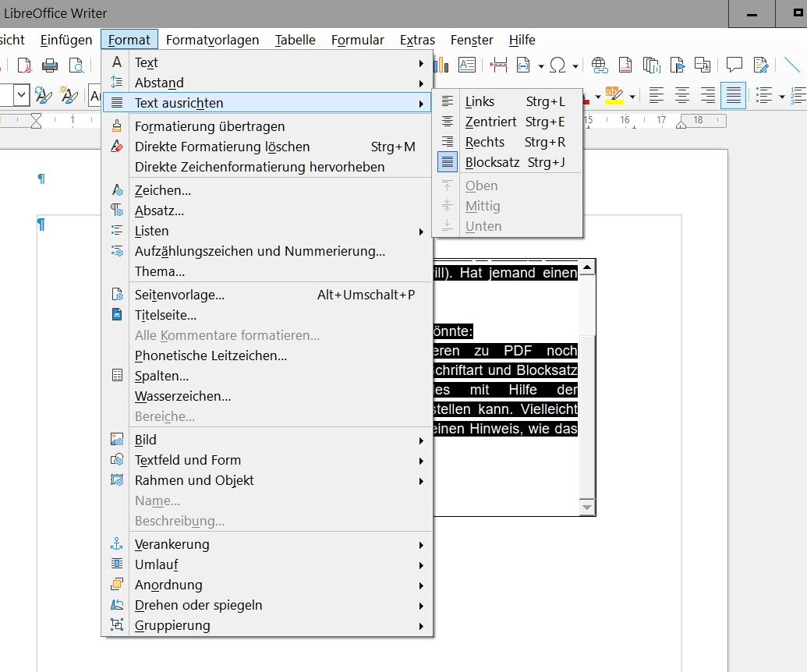The image size is (807, 672).
Task: Select Links alignment in submenu
Action: 507,102
